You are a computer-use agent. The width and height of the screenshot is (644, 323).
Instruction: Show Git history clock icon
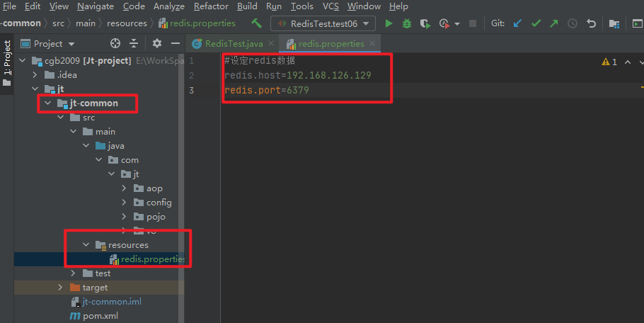(572, 23)
